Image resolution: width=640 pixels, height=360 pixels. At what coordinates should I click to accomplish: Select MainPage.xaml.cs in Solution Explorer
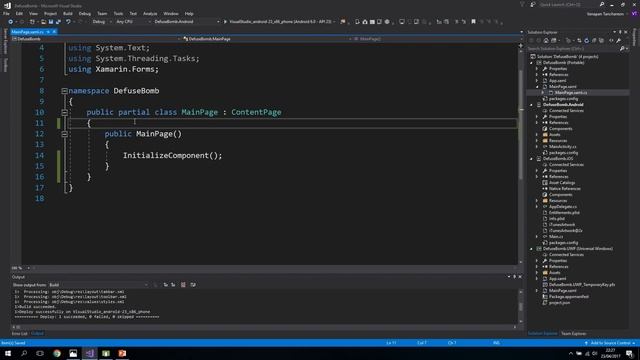tap(571, 93)
